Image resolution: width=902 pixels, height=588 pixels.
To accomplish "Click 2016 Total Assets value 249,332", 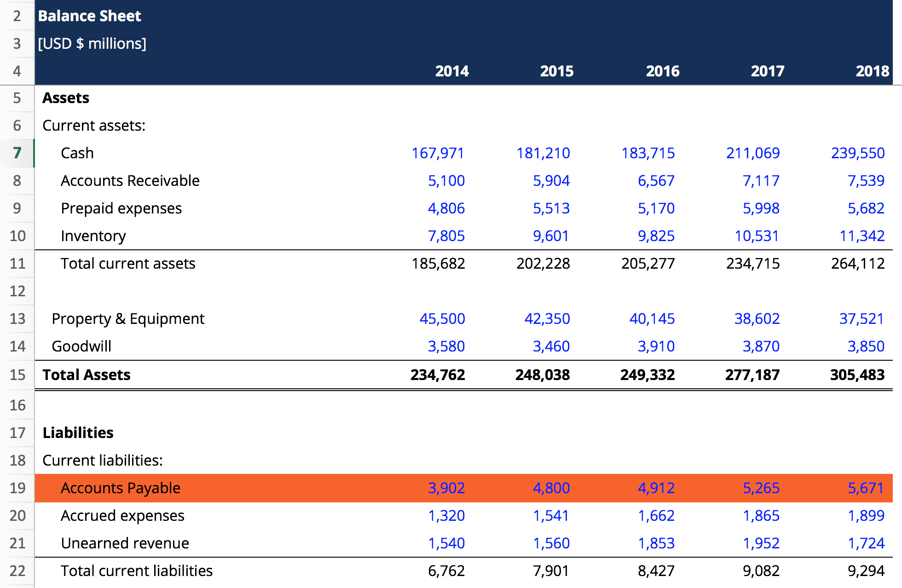I will pos(647,375).
